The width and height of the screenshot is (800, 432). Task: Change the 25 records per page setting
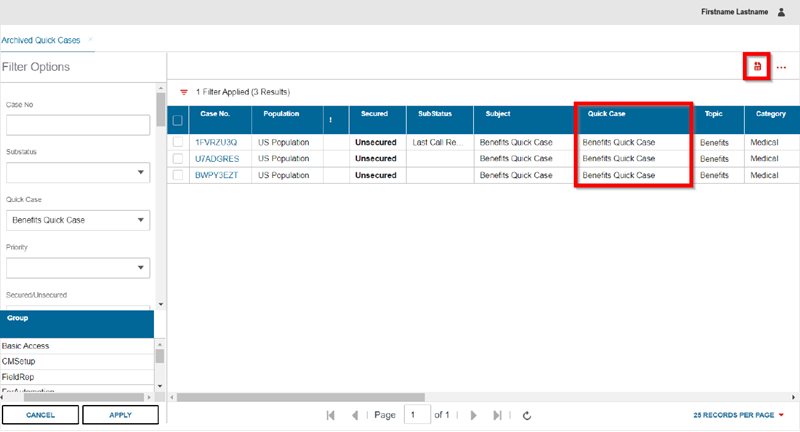coord(738,415)
